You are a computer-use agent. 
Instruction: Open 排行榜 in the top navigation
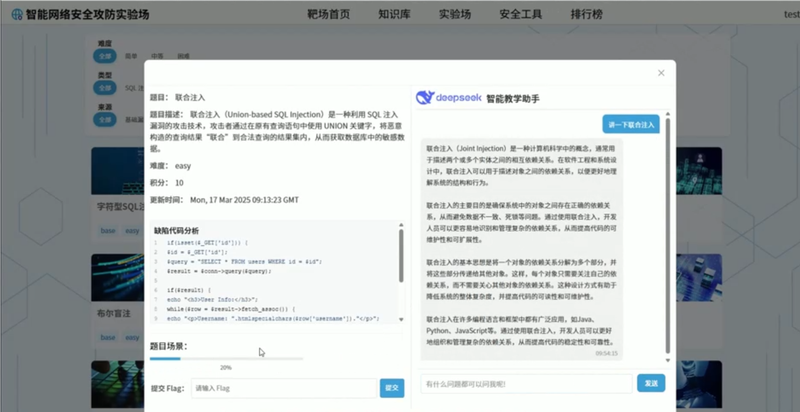(586, 14)
